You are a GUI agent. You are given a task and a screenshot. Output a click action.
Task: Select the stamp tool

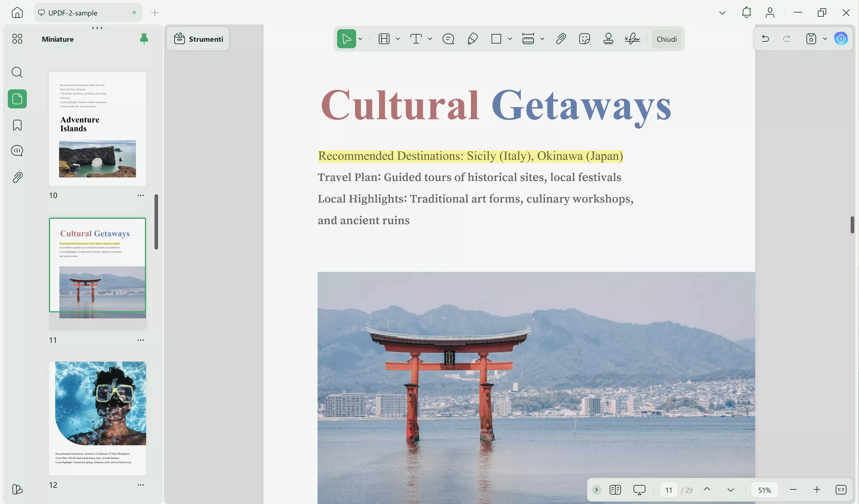pos(608,39)
